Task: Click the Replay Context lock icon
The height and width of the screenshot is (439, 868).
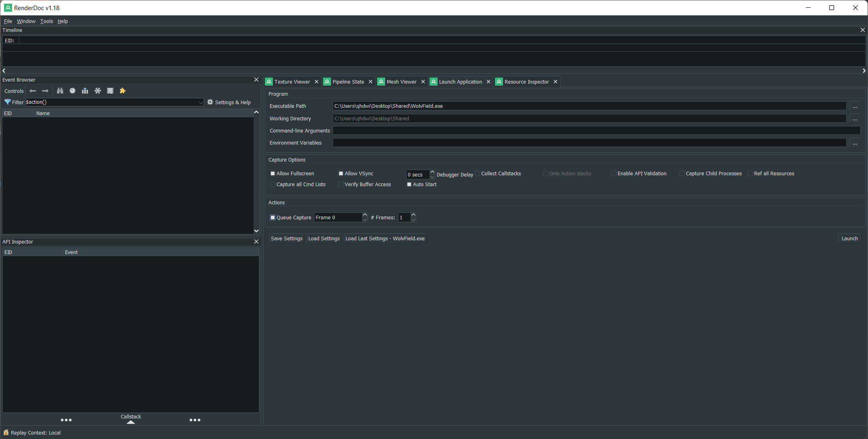Action: (6, 433)
